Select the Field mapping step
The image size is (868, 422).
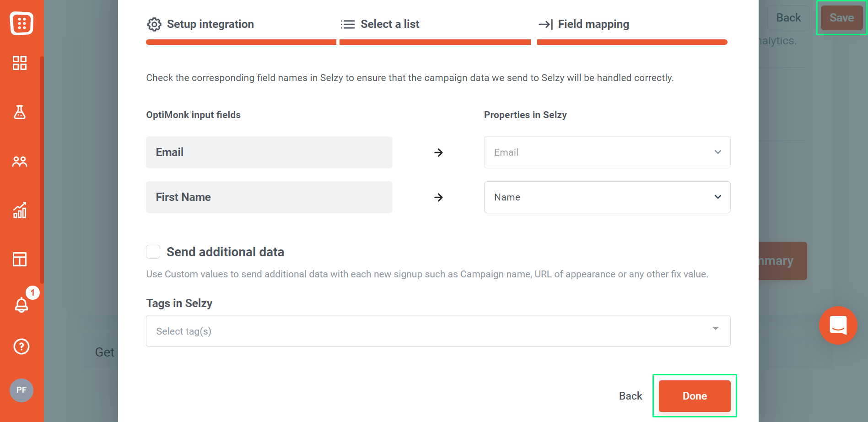(583, 24)
